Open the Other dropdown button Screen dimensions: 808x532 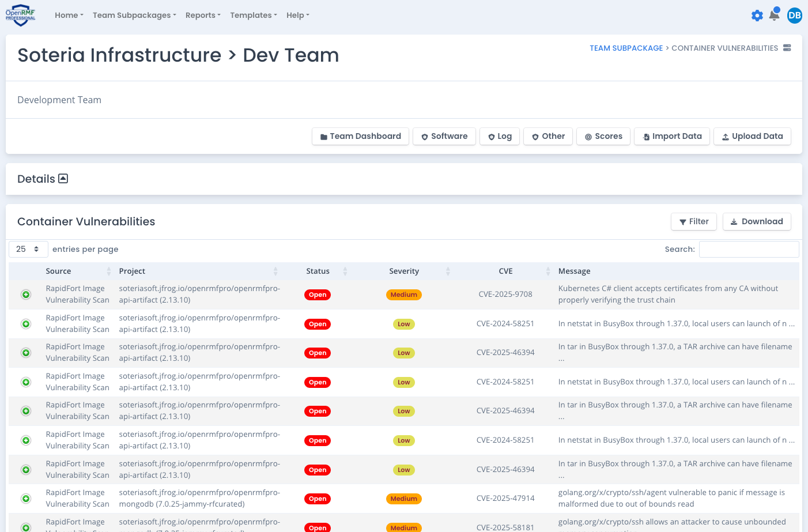548,136
